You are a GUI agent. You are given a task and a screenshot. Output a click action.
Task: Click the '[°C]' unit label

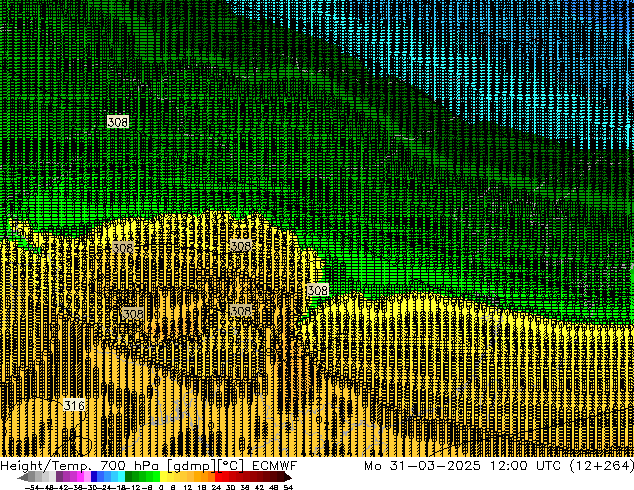231,466
